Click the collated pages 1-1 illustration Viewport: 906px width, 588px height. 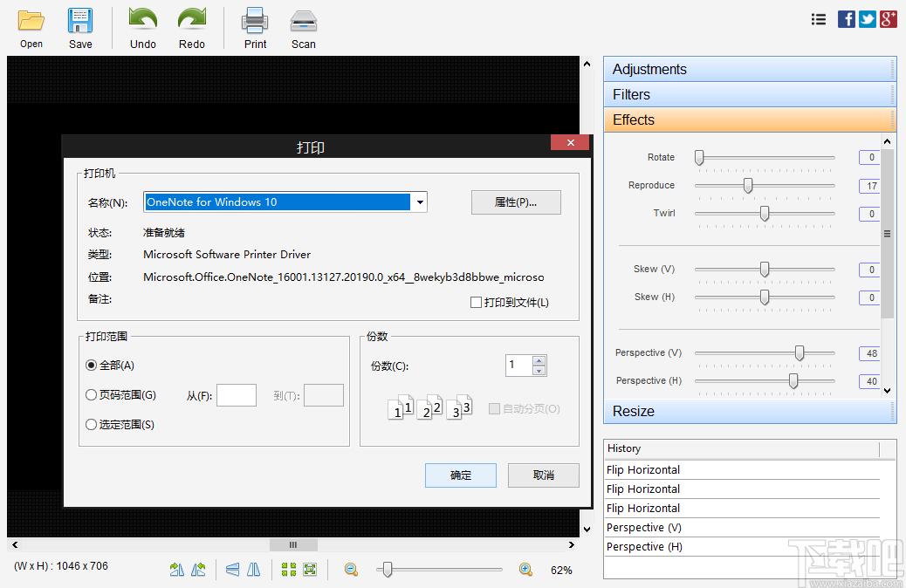(401, 407)
